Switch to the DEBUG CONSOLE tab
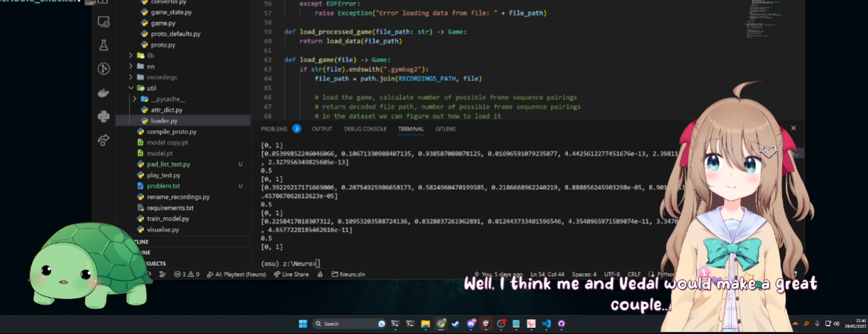This screenshot has height=334, width=868. click(x=365, y=129)
